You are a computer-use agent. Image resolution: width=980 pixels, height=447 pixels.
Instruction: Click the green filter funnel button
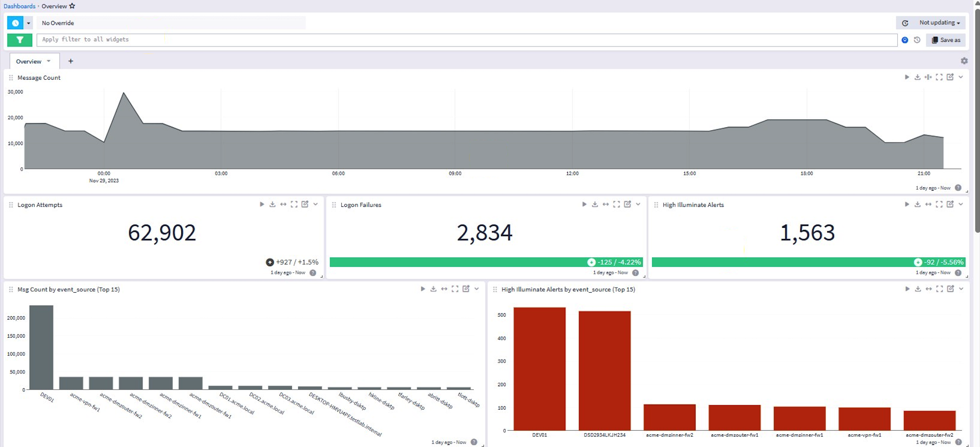(x=20, y=40)
